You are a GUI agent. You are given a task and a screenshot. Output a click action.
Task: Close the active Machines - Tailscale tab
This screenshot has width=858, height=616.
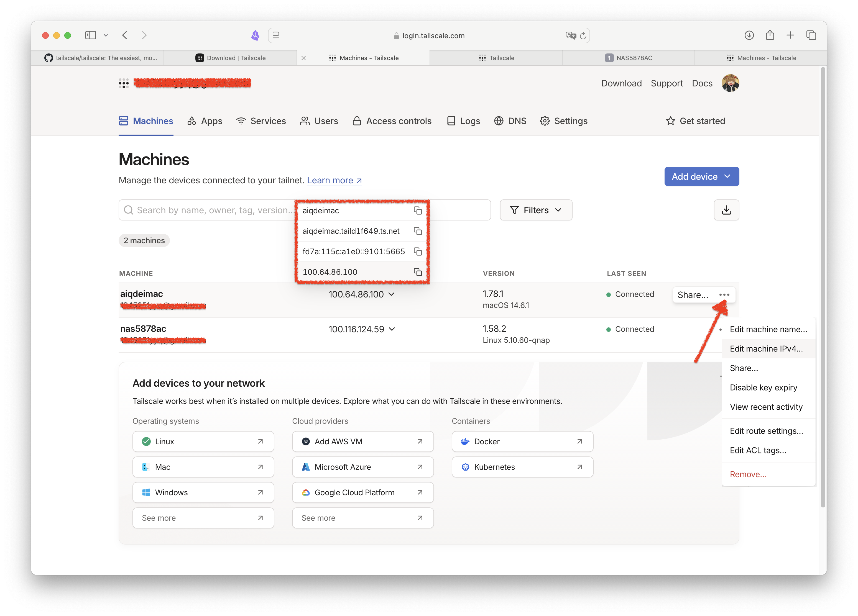(x=303, y=58)
